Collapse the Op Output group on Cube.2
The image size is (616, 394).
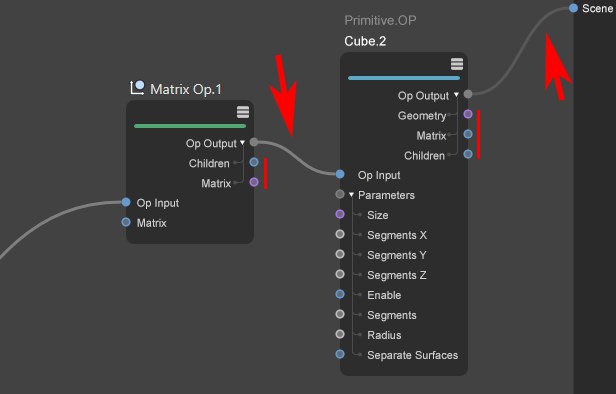point(456,95)
